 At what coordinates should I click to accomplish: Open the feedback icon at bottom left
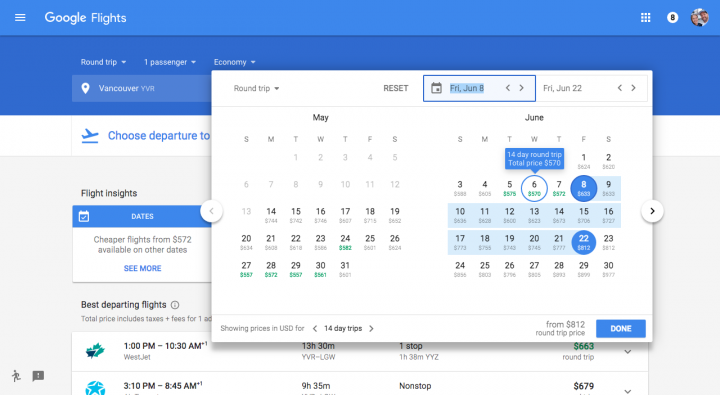click(x=38, y=376)
